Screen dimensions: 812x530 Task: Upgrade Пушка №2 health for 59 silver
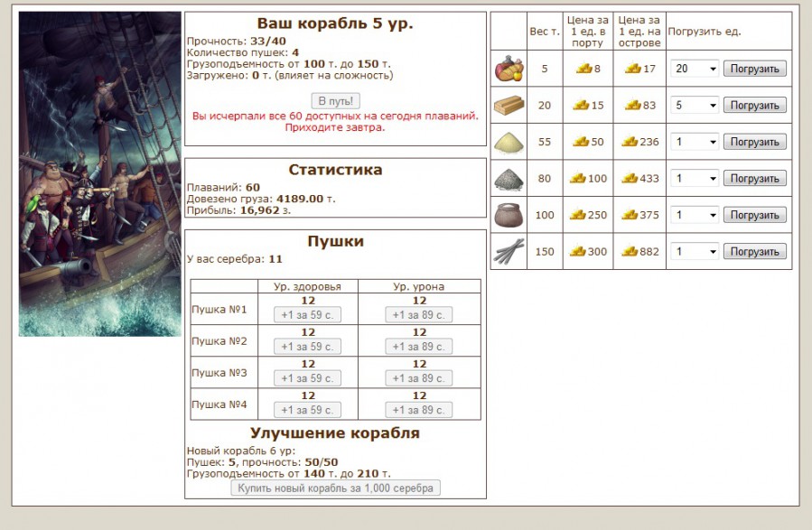(x=308, y=346)
